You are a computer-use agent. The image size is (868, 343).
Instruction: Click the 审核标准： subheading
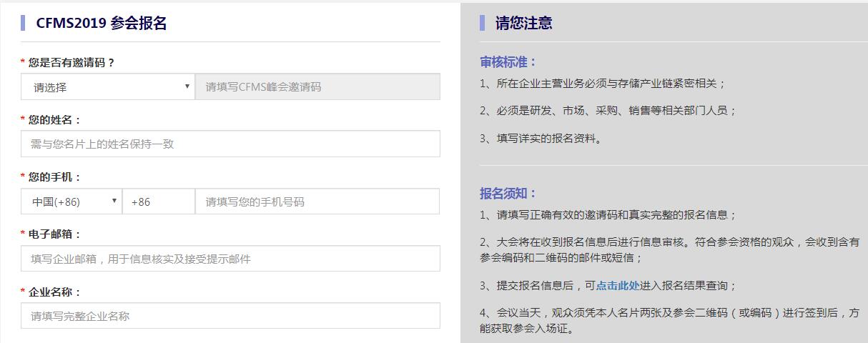tap(508, 62)
